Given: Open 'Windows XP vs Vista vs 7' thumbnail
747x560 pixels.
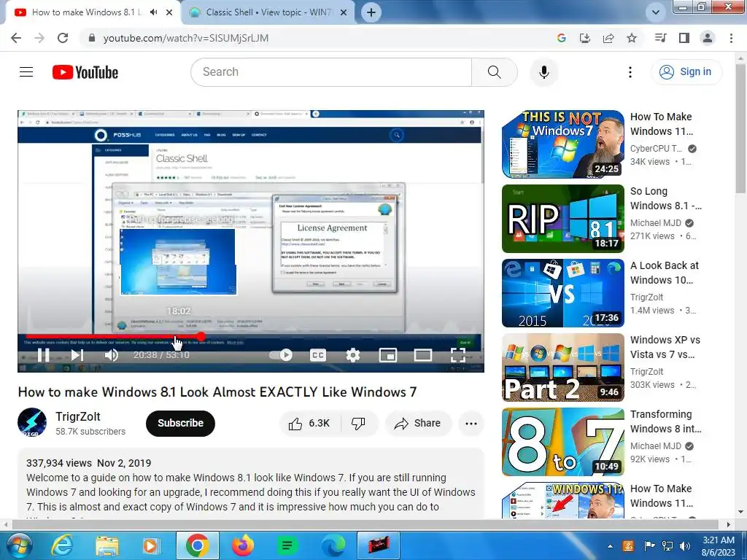Looking at the screenshot, I should click(562, 367).
